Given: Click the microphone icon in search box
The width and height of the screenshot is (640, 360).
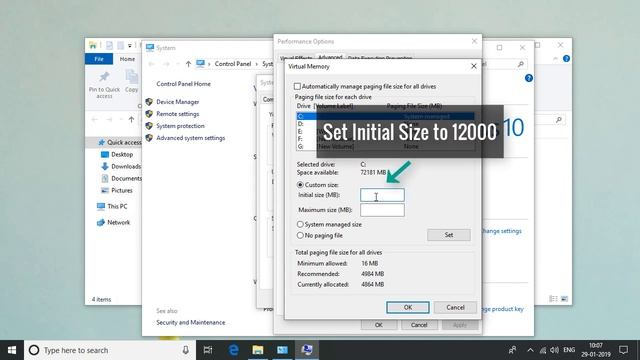Looking at the screenshot, I should (185, 350).
